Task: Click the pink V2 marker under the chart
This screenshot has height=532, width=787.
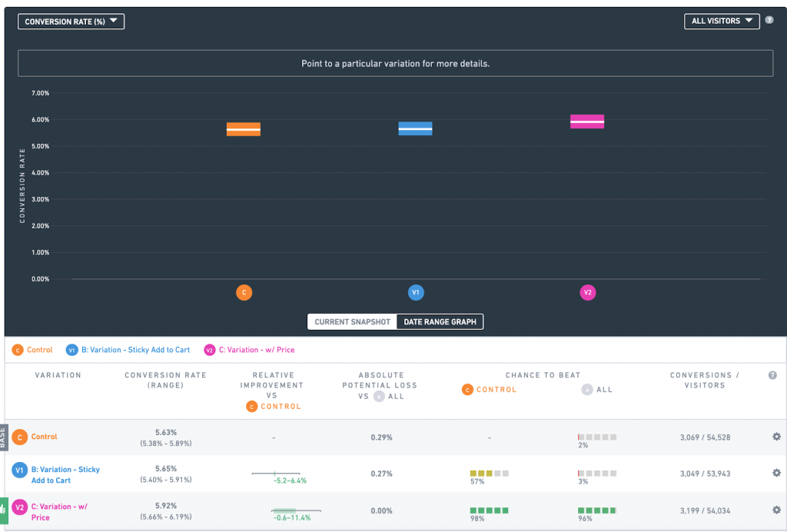Action: click(x=588, y=293)
